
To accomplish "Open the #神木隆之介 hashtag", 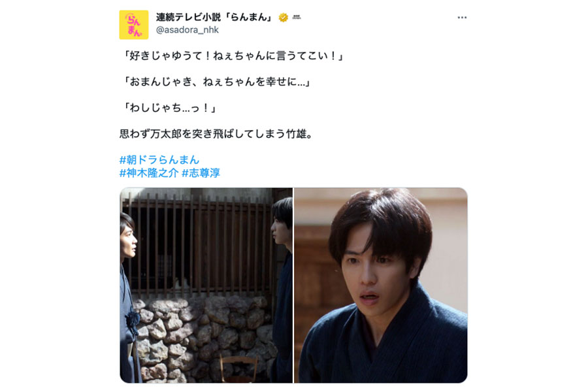I will pos(149,173).
